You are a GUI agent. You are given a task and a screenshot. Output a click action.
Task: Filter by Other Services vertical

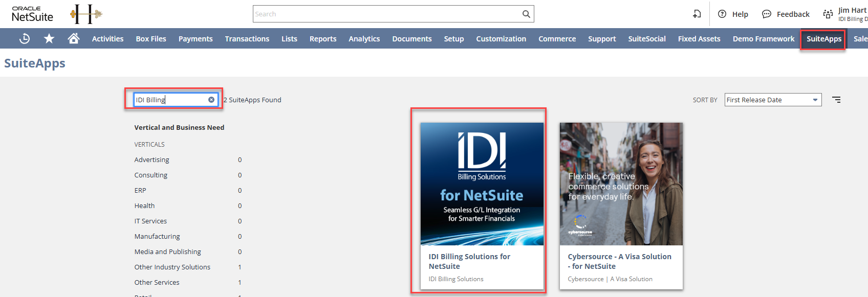coord(157,282)
